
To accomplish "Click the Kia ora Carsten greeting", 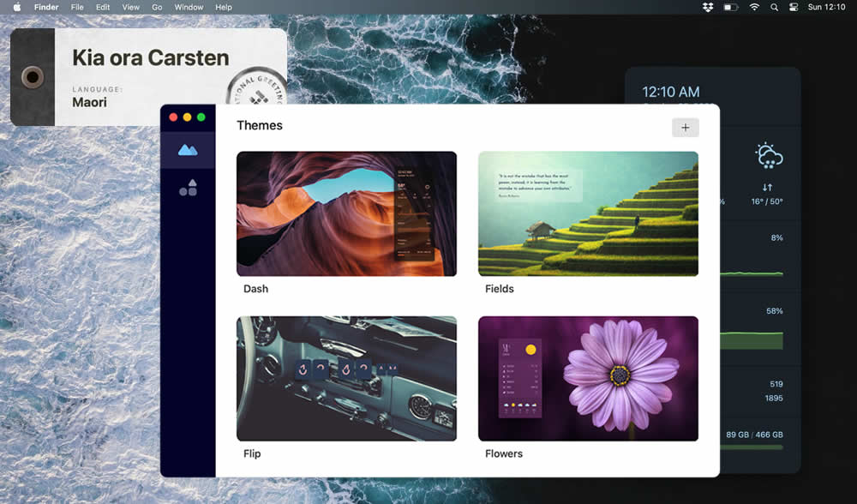I will point(150,58).
